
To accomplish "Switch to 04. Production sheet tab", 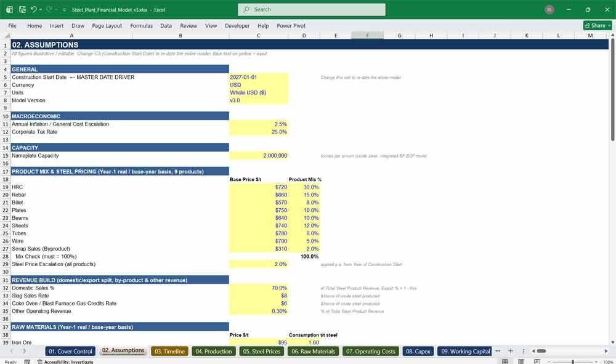I will pyautogui.click(x=214, y=352).
